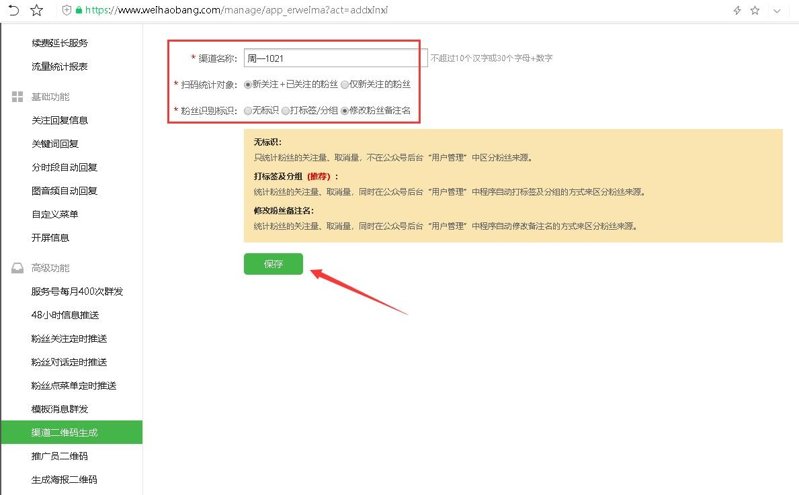Screen dimensions: 799x495
Task: Open 渠道二维码生成 highlighted menu item
Action: click(71, 432)
